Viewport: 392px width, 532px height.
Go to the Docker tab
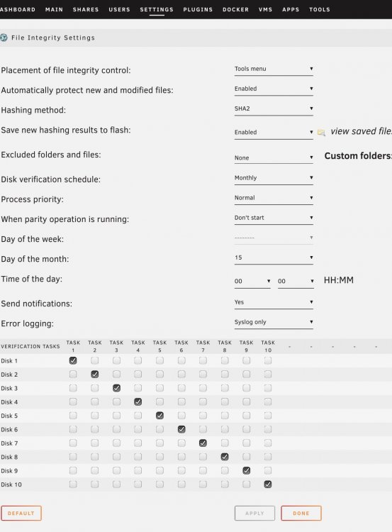[x=235, y=9]
